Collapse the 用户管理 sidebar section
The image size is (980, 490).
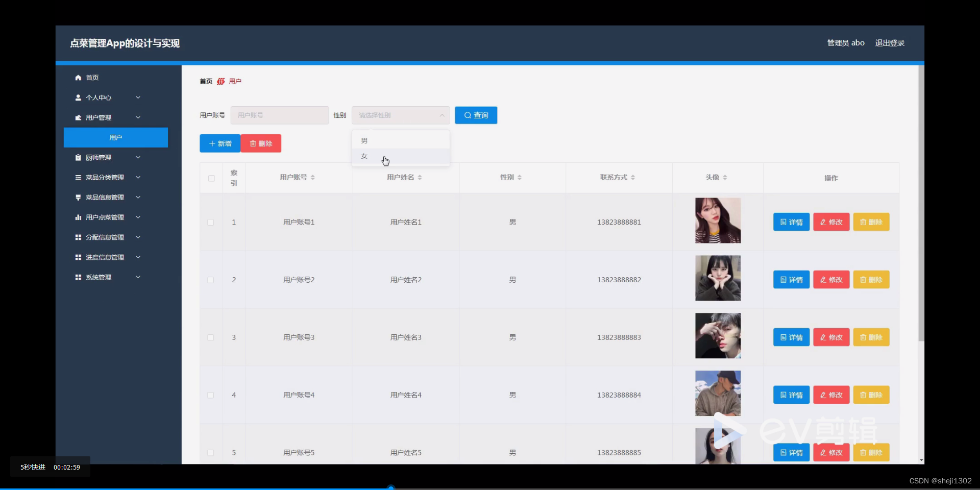pos(138,117)
